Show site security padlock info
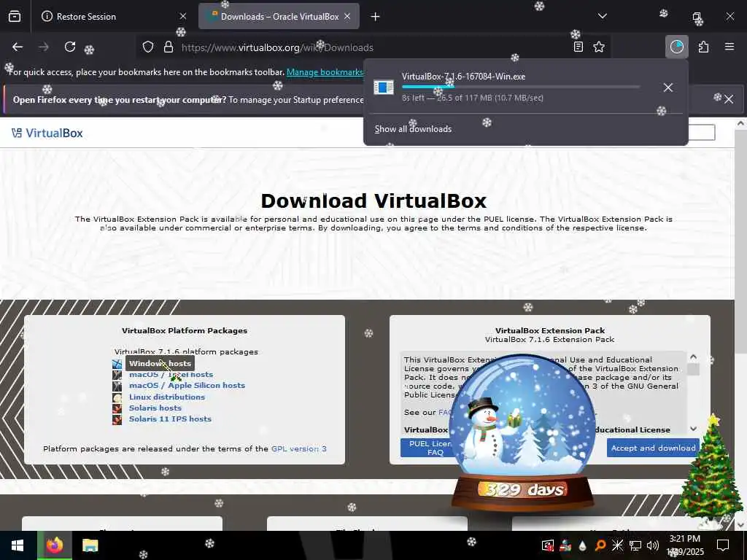Image resolution: width=747 pixels, height=560 pixels. point(169,47)
